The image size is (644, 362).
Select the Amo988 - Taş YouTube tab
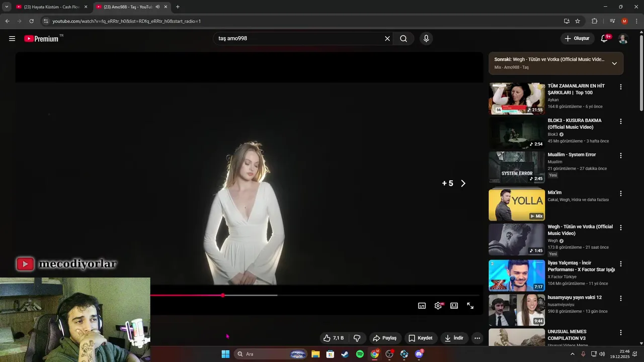pyautogui.click(x=129, y=7)
